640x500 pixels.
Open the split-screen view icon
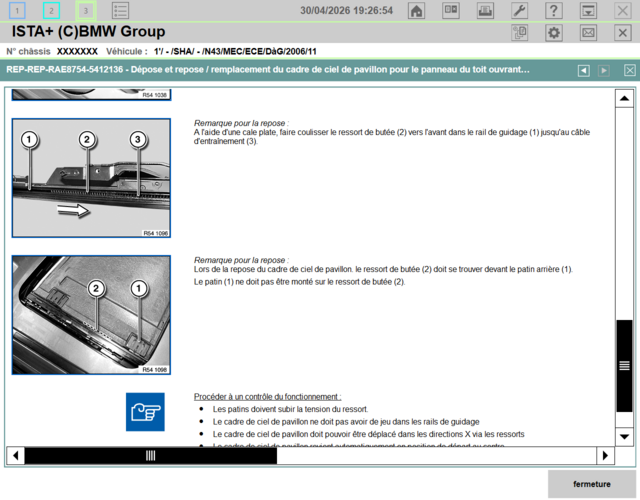[x=451, y=11]
